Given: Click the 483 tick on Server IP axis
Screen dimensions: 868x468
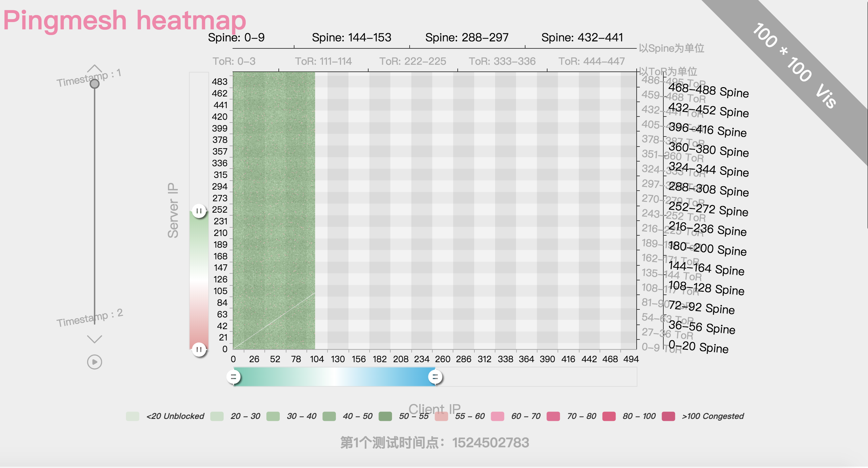Looking at the screenshot, I should click(220, 82).
